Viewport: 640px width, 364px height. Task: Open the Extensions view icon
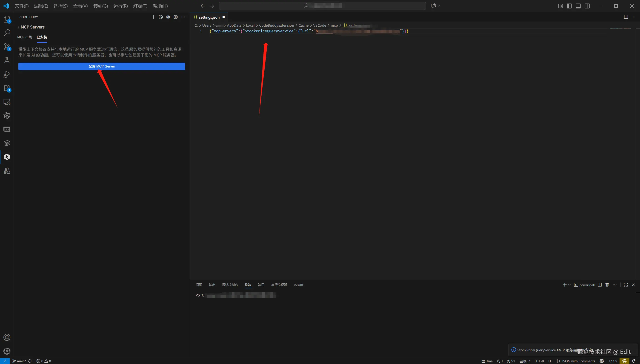tap(7, 88)
